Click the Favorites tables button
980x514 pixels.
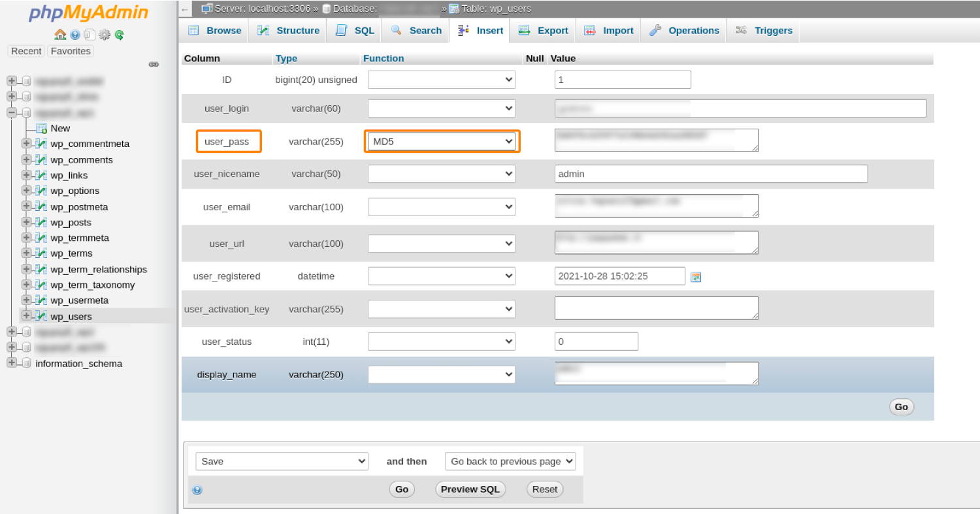click(x=71, y=51)
